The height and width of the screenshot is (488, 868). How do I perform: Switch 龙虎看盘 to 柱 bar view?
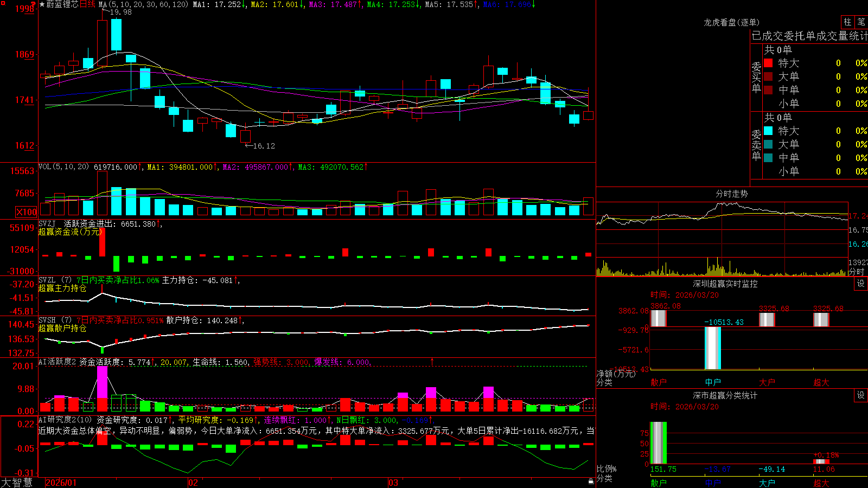[x=847, y=22]
